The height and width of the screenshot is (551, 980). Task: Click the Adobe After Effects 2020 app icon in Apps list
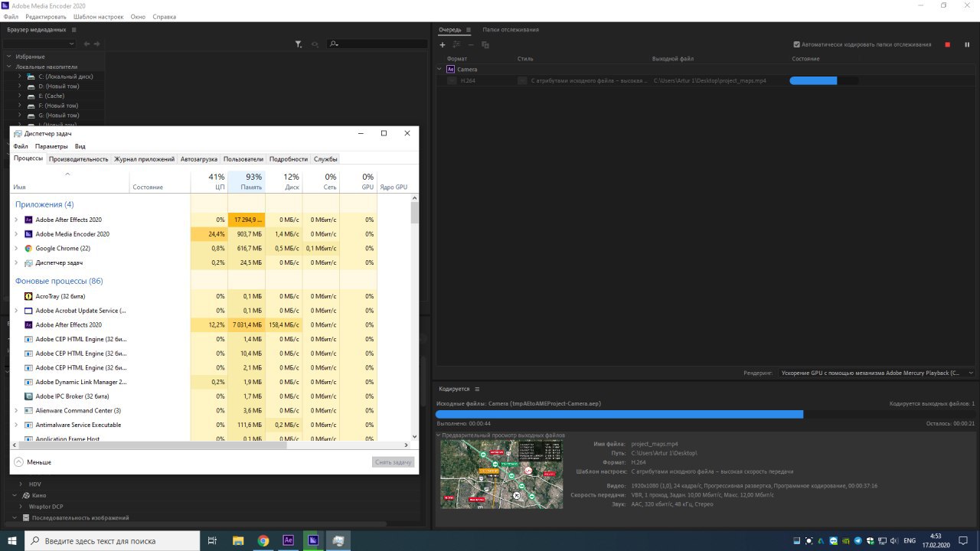pos(28,220)
